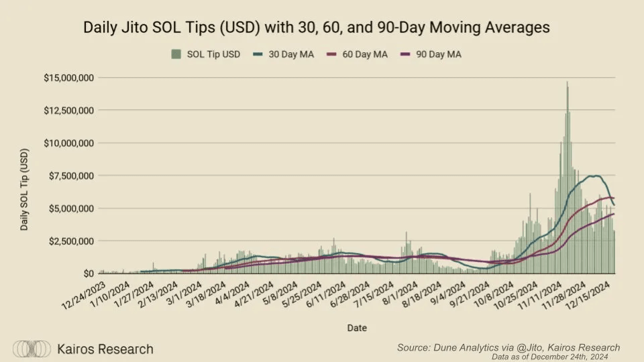Click the Kairos Research logo icon
Viewport: 644px width, 362px height.
tap(32, 349)
